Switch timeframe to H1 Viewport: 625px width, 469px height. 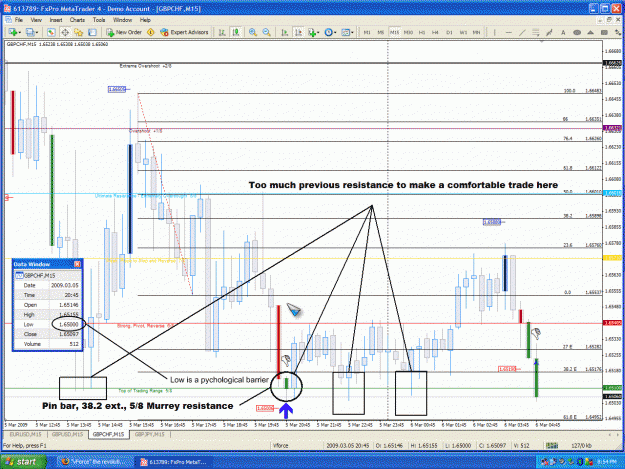click(422, 32)
